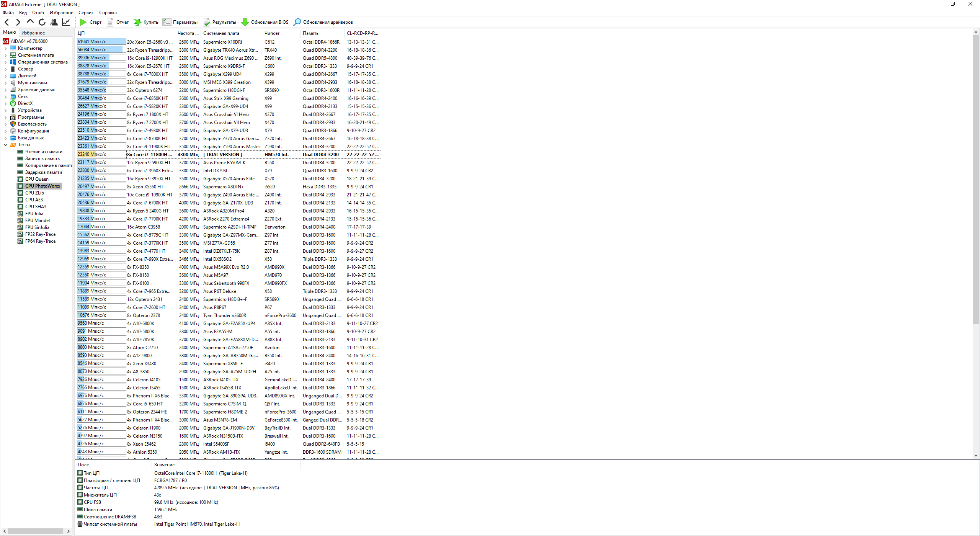Collapse the Тесты tree node
Viewport: 980px width, 536px height.
pyautogui.click(x=5, y=145)
